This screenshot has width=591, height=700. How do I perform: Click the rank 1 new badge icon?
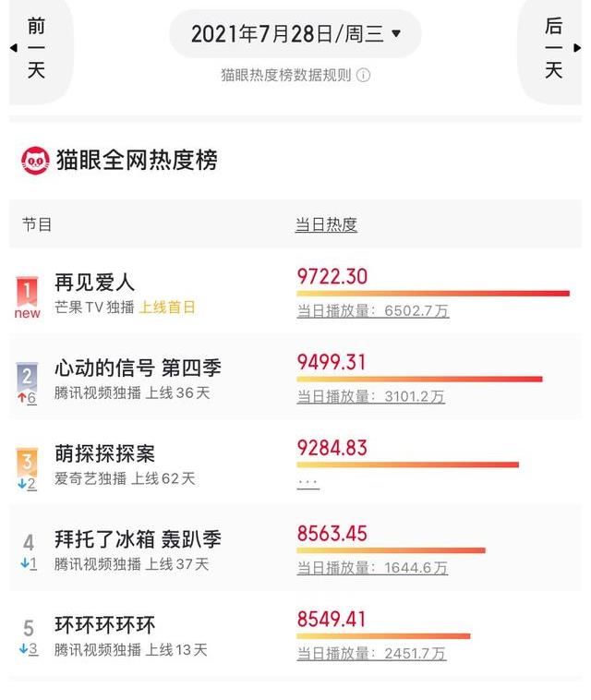pos(28,293)
